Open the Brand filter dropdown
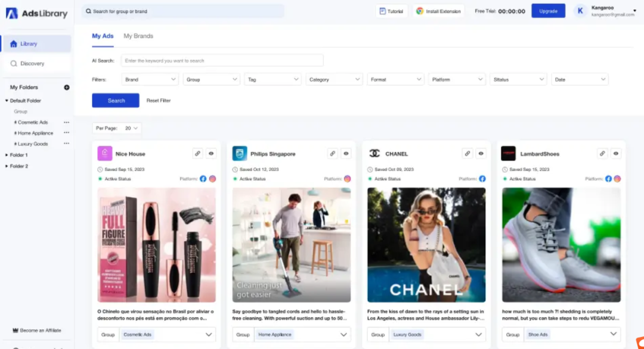644x349 pixels. [x=150, y=80]
